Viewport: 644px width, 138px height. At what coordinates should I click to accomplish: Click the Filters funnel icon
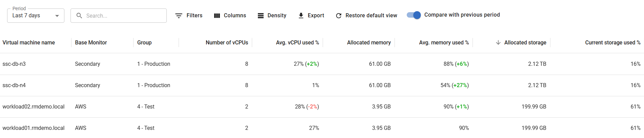(x=179, y=16)
